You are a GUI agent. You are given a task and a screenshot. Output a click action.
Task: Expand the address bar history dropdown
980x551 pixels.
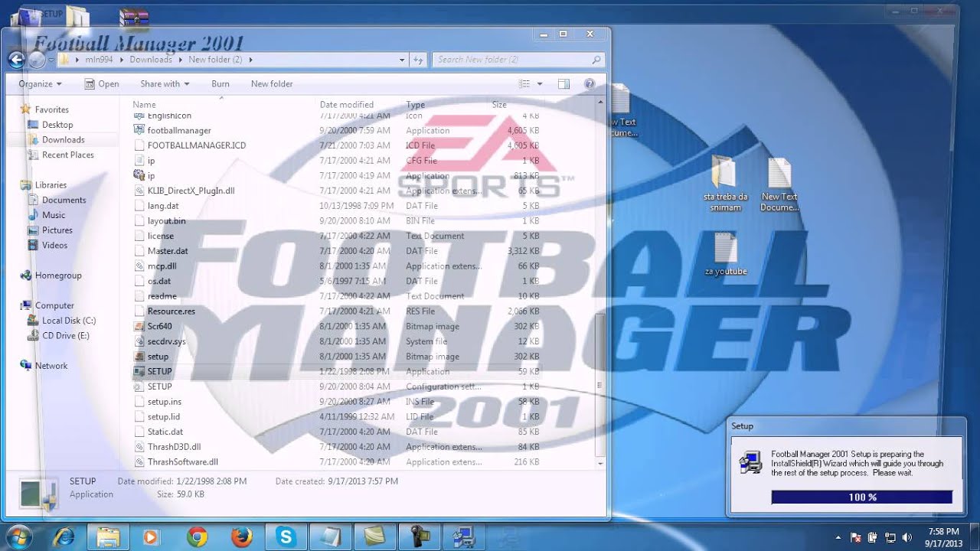pos(403,59)
